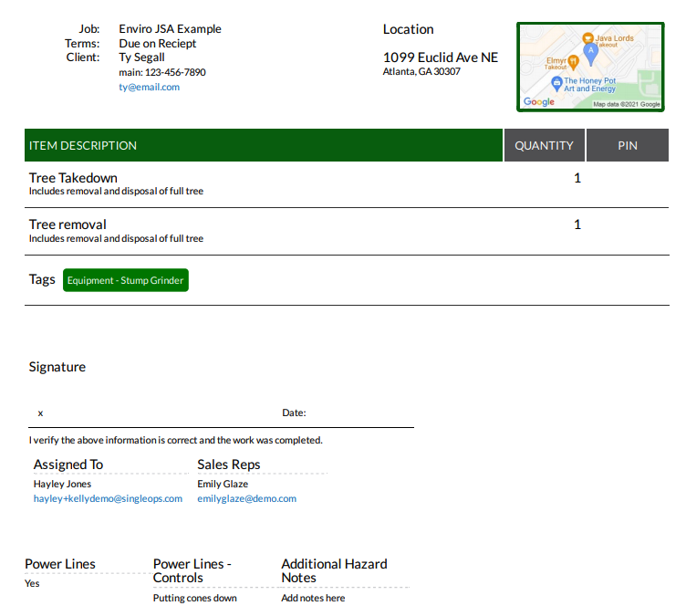Image resolution: width=686 pixels, height=616 pixels.
Task: Click the Google logo on the map
Action: point(539,101)
